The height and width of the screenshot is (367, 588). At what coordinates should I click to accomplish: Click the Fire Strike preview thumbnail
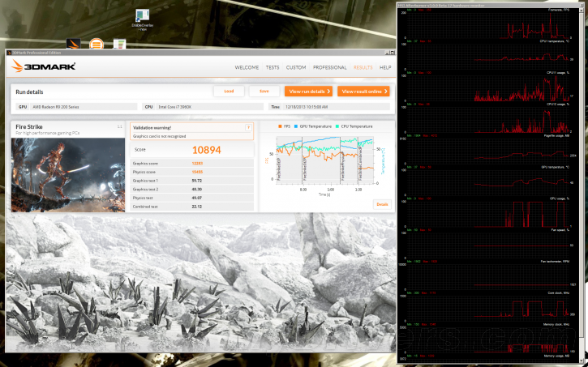tap(68, 175)
